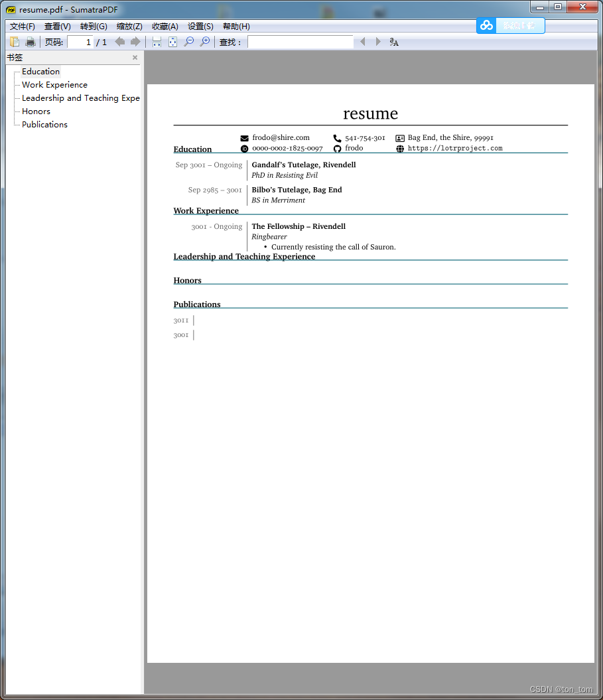This screenshot has height=700, width=603.
Task: Click 'BS in Merriment' text
Action: point(279,200)
